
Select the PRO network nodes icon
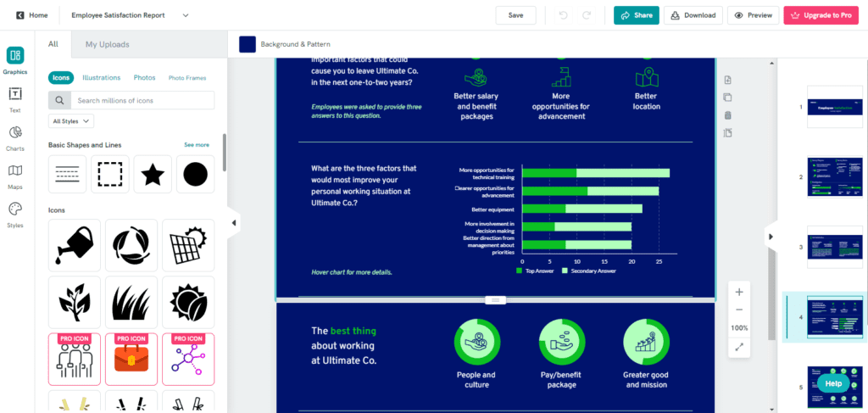(188, 360)
